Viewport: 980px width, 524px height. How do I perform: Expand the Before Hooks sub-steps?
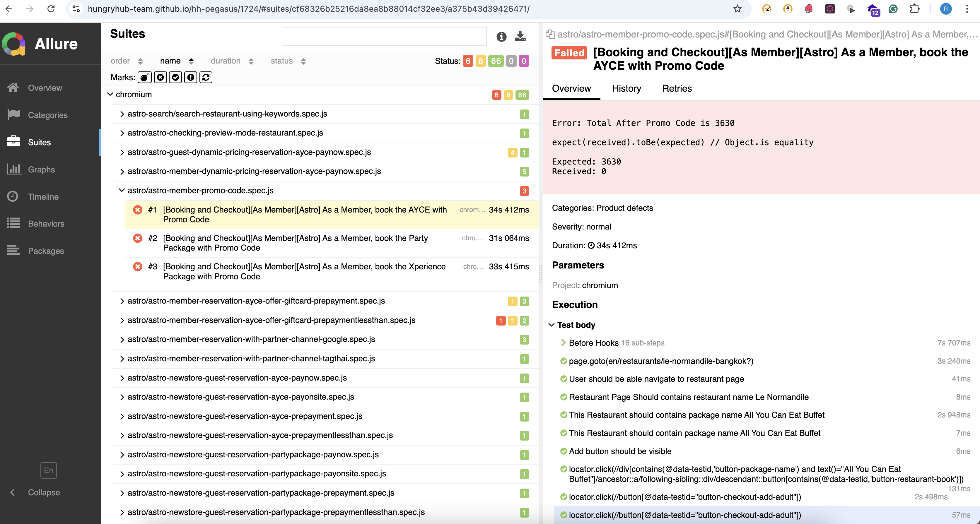(x=563, y=343)
